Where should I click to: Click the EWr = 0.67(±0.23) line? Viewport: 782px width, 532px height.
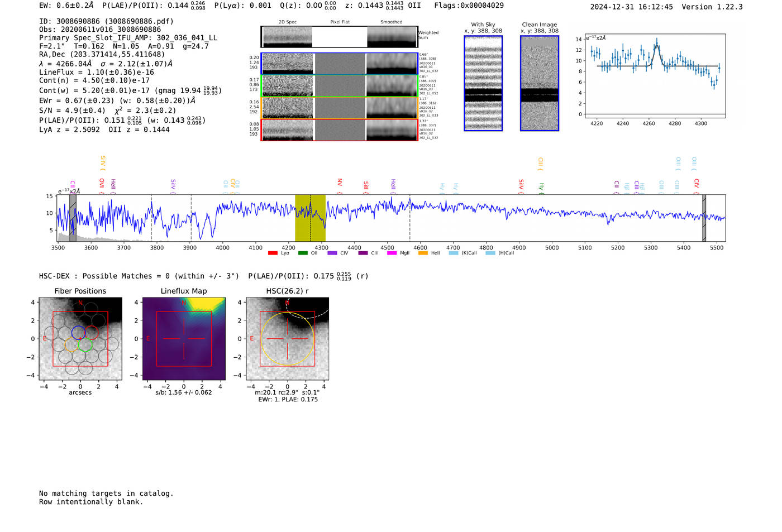pos(117,100)
